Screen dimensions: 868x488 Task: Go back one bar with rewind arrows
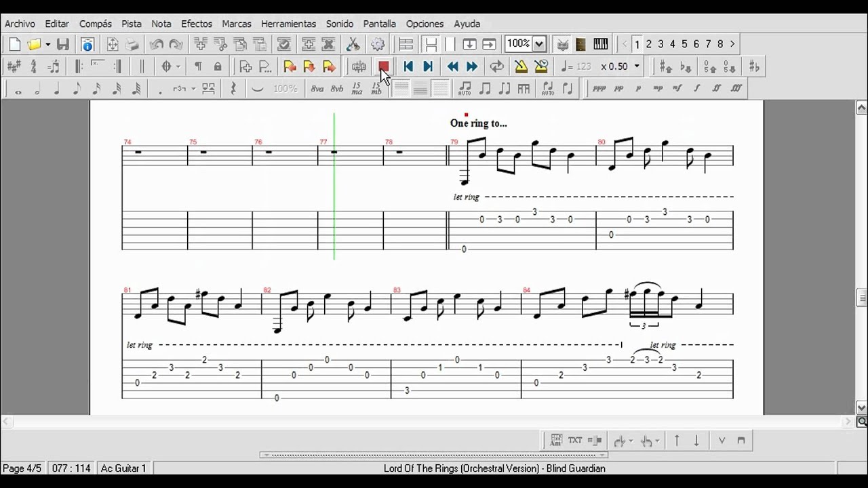click(x=452, y=66)
